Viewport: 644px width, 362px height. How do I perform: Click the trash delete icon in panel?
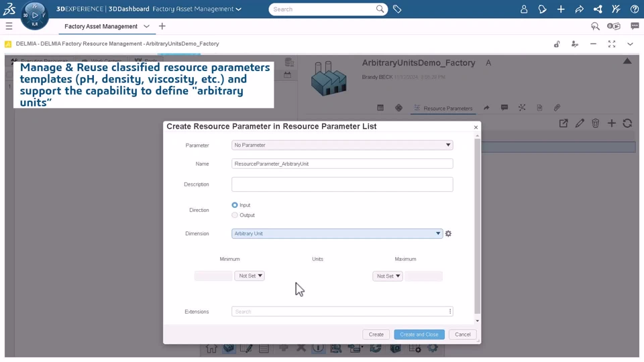(x=596, y=123)
